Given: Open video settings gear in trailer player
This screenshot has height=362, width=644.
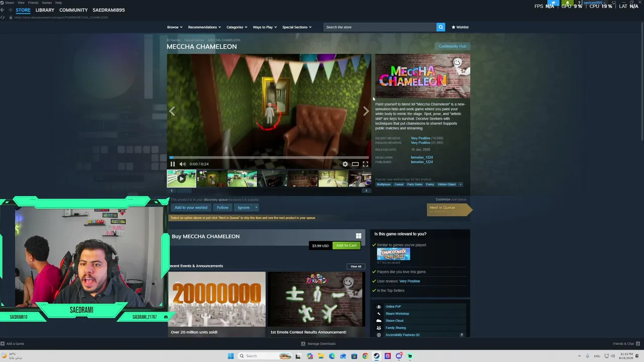Looking at the screenshot, I should (345, 164).
